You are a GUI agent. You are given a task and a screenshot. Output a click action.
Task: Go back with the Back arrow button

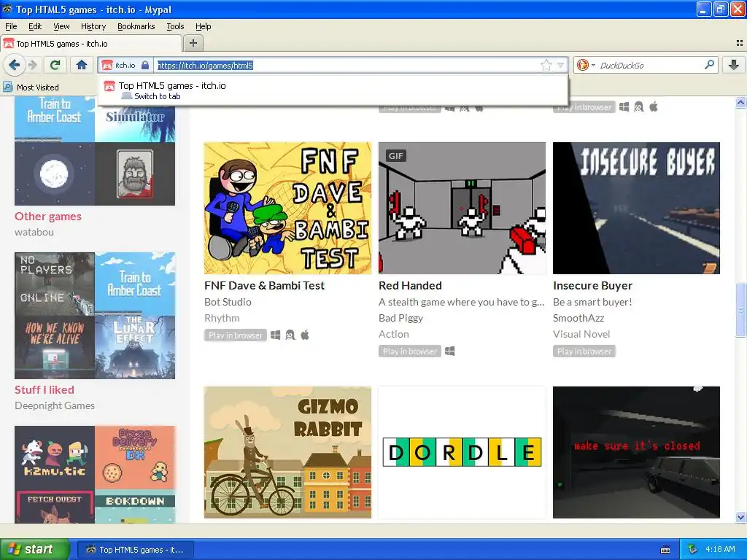(x=15, y=65)
